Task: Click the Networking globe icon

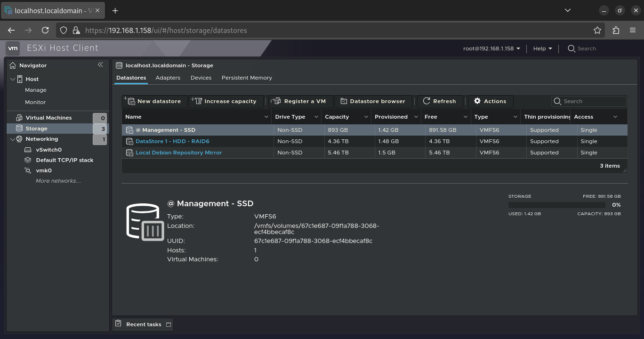Action: click(19, 139)
